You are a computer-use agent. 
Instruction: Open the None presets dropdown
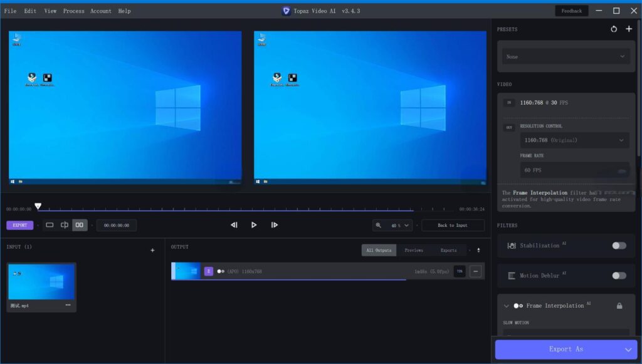(x=565, y=56)
